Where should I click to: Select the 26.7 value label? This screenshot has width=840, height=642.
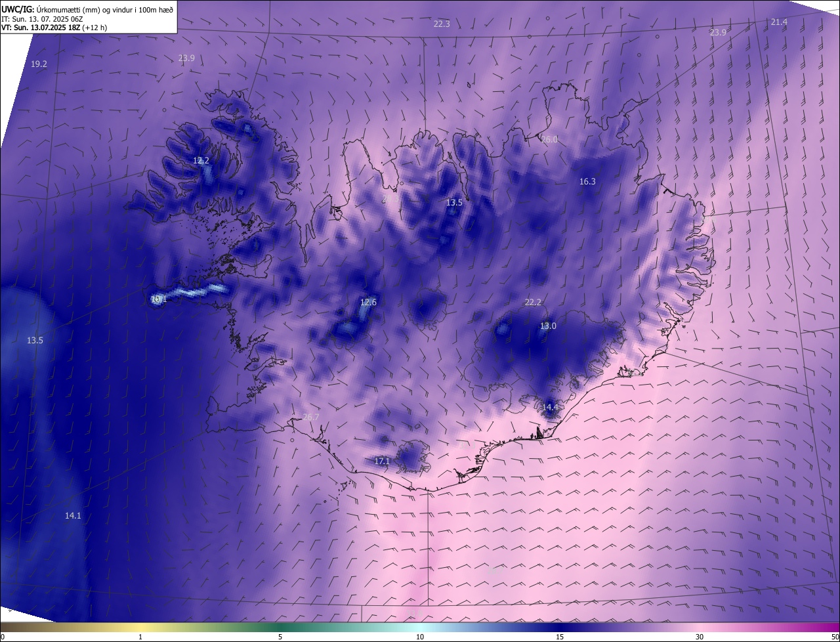[311, 417]
